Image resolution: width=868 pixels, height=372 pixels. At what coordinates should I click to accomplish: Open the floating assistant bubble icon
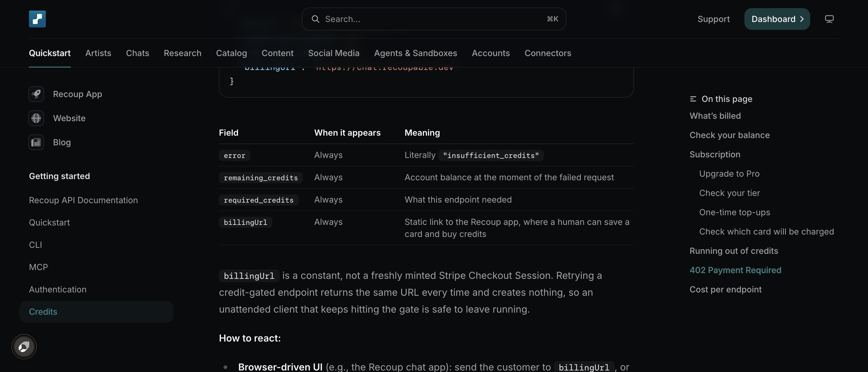[24, 346]
